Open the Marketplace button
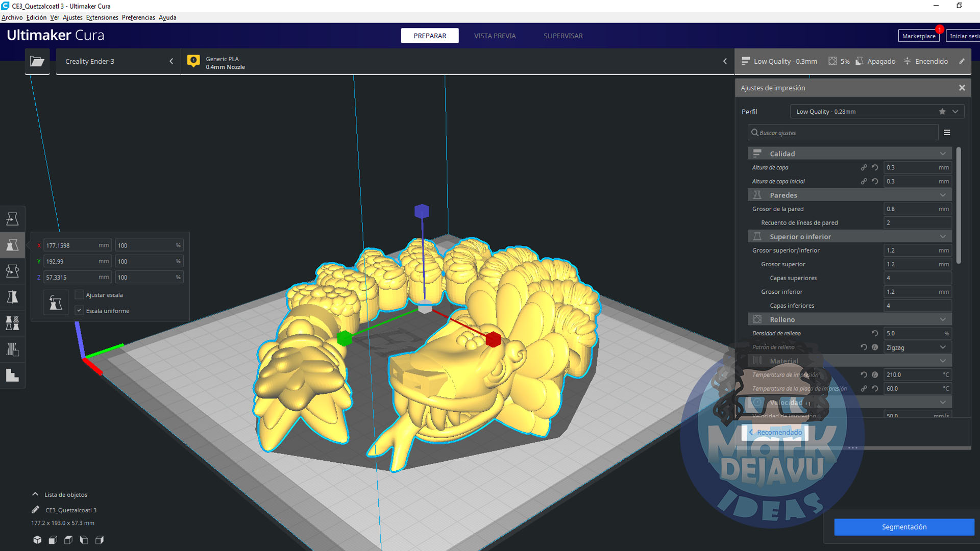Image resolution: width=980 pixels, height=551 pixels. click(918, 36)
